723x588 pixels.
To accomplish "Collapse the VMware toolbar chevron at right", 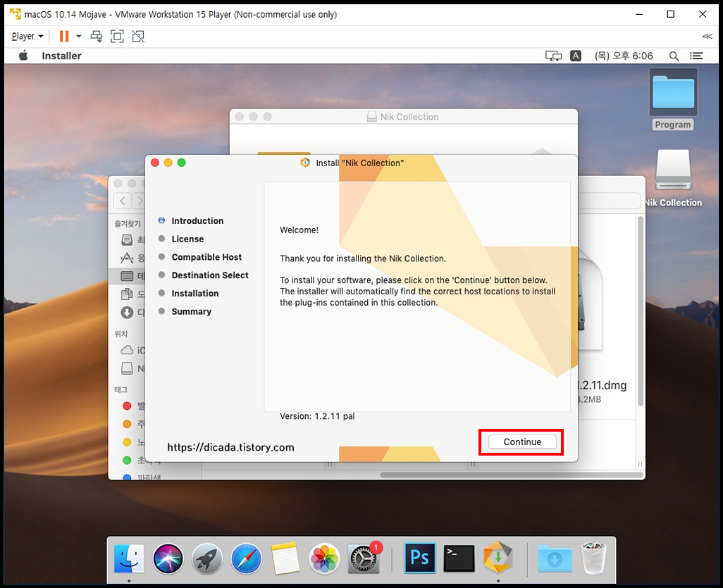I will click(707, 36).
